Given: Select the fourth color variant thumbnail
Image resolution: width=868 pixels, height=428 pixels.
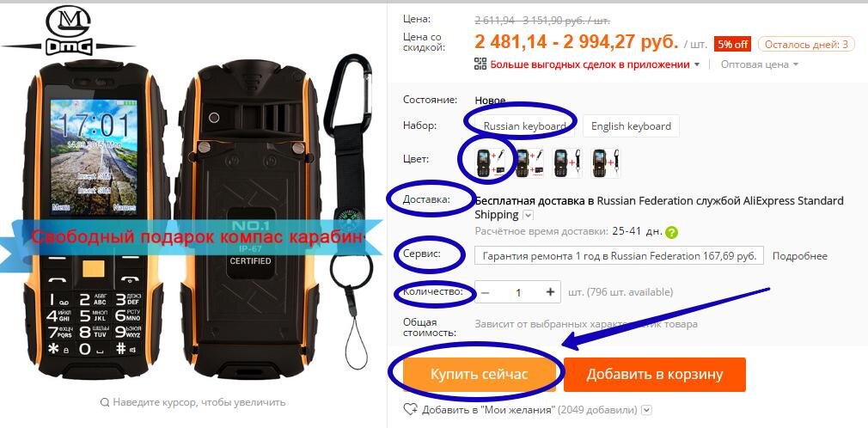Looking at the screenshot, I should point(606,162).
